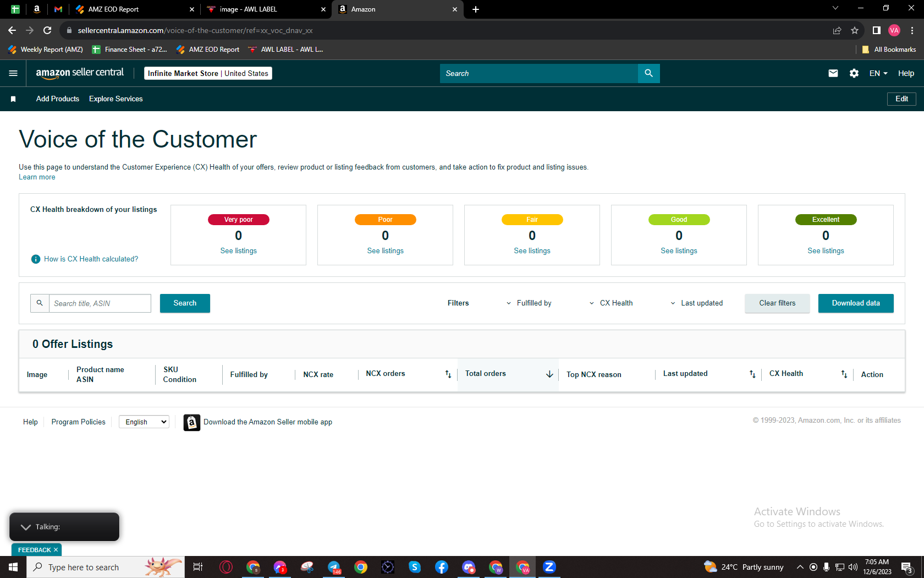The width and height of the screenshot is (924, 578).
Task: See listings under Fair
Action: [532, 251]
